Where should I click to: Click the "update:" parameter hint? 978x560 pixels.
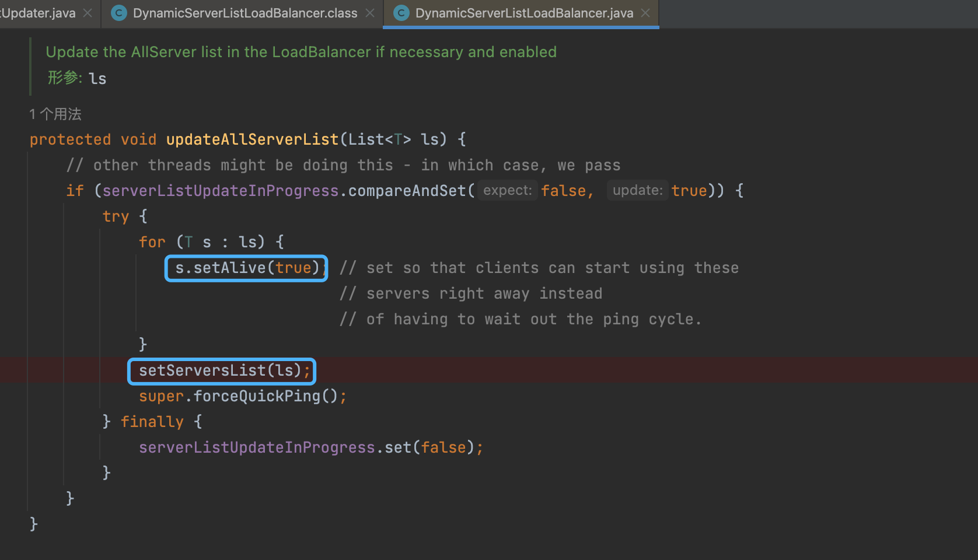pyautogui.click(x=637, y=190)
